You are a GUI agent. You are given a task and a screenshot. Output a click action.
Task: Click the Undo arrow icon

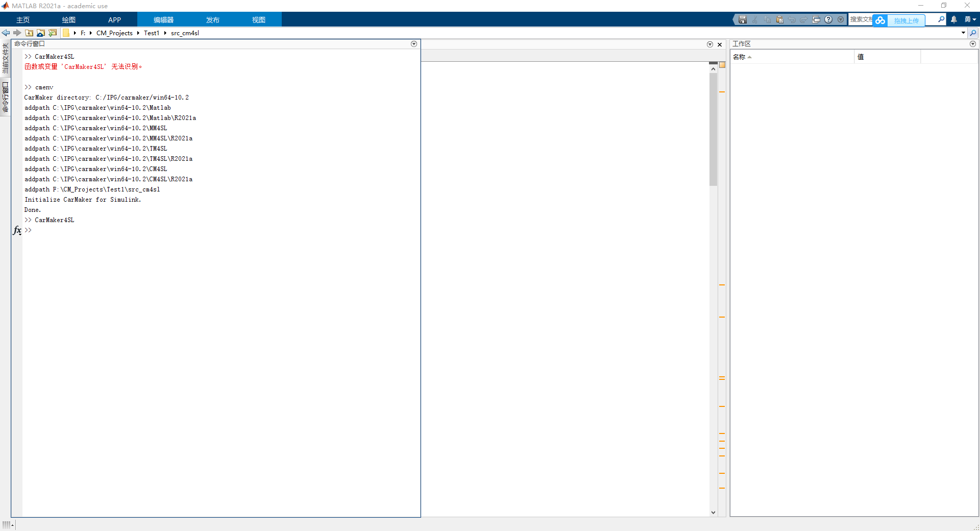point(792,20)
